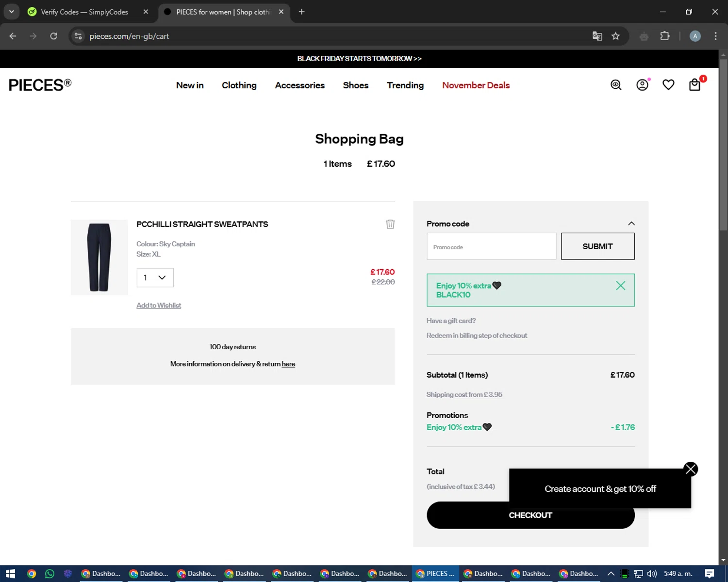Open Chrome from the taskbar
Image resolution: width=728 pixels, height=582 pixels.
click(x=32, y=574)
